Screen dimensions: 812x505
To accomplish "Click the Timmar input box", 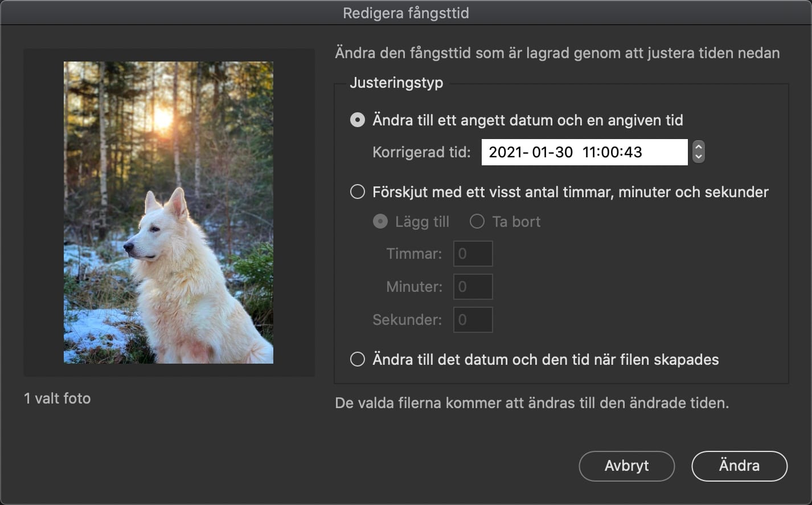I will pos(473,254).
